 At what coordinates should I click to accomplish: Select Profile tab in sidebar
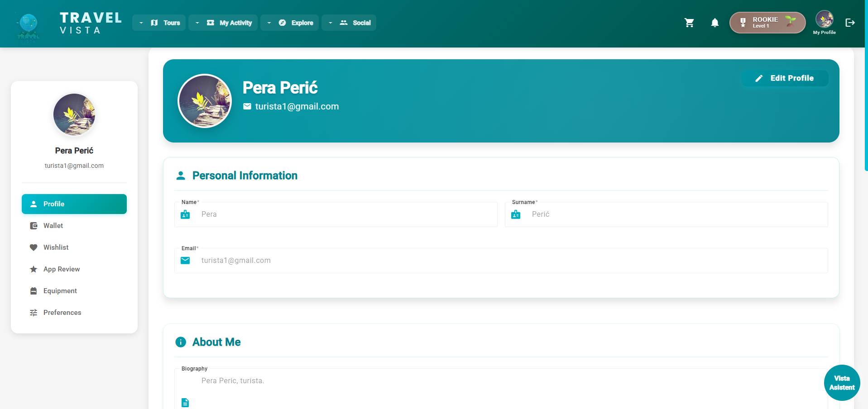74,204
